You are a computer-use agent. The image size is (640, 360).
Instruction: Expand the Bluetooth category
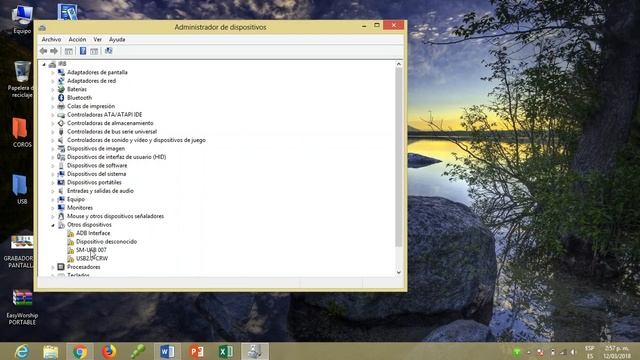click(x=53, y=98)
